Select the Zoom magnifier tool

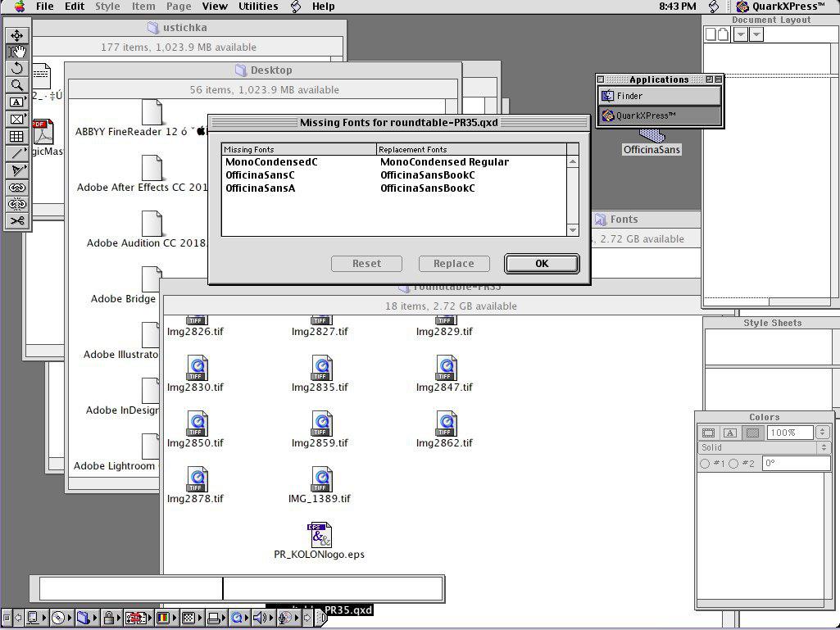(x=17, y=85)
